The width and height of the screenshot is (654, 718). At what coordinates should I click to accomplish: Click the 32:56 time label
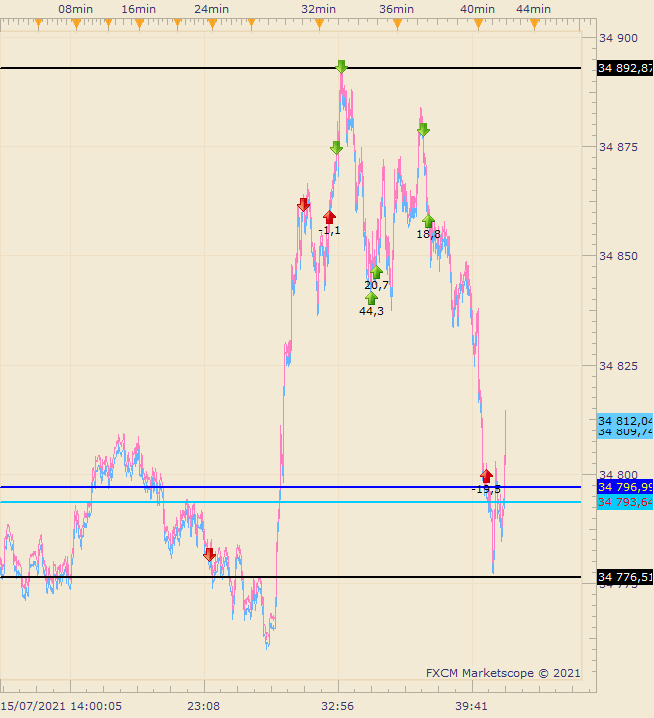338,706
